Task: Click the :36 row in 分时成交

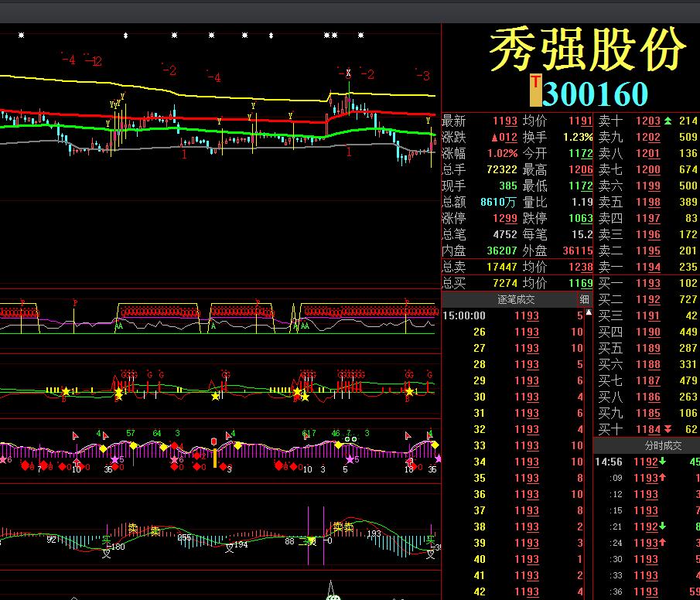Action: (647, 591)
